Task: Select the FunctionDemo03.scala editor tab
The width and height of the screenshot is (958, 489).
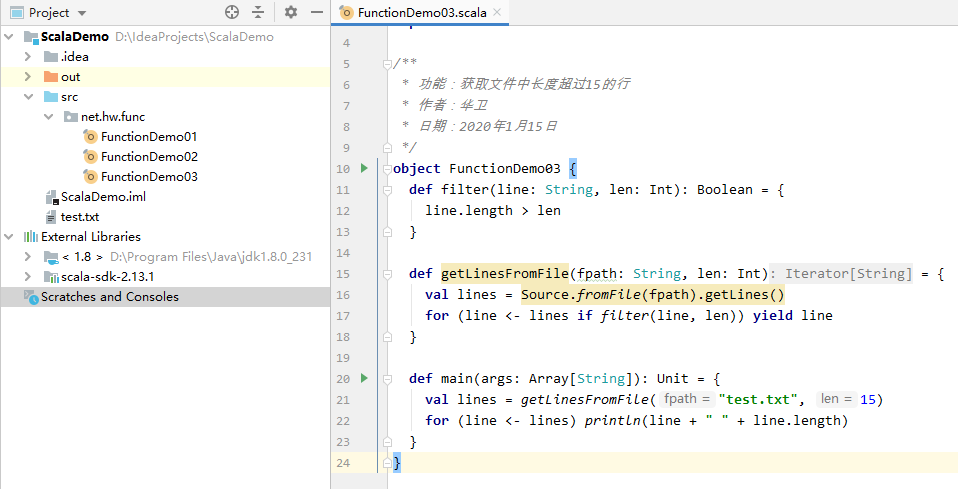Action: 422,12
